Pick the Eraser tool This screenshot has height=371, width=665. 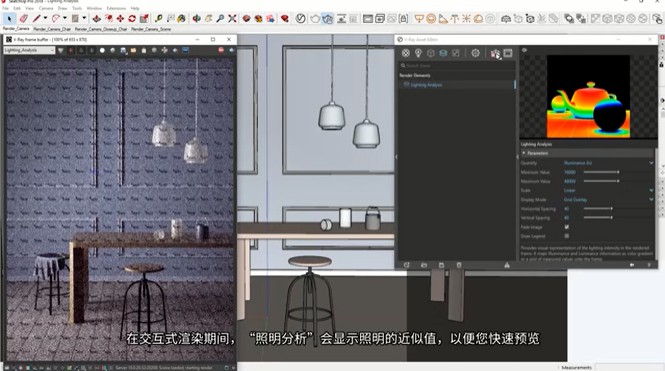pyautogui.click(x=24, y=19)
